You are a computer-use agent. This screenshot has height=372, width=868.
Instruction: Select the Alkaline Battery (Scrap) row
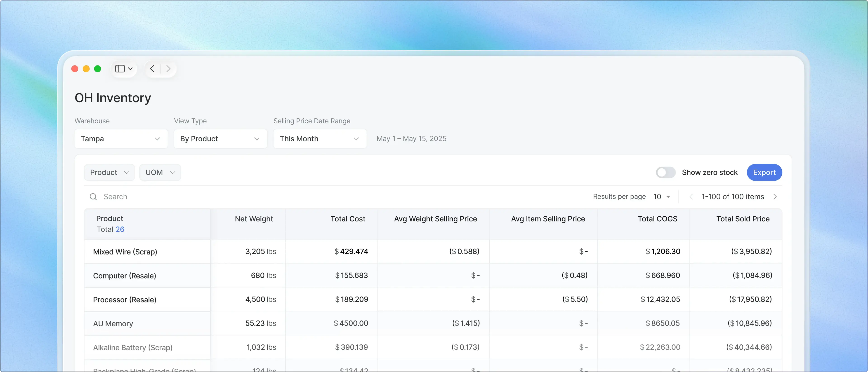click(x=133, y=347)
